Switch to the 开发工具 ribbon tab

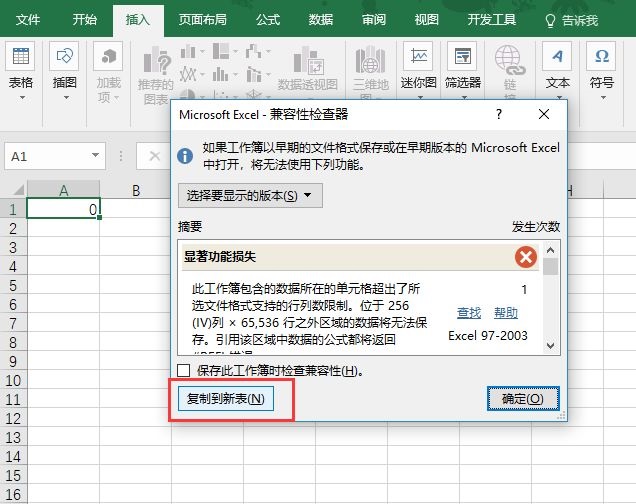click(492, 20)
